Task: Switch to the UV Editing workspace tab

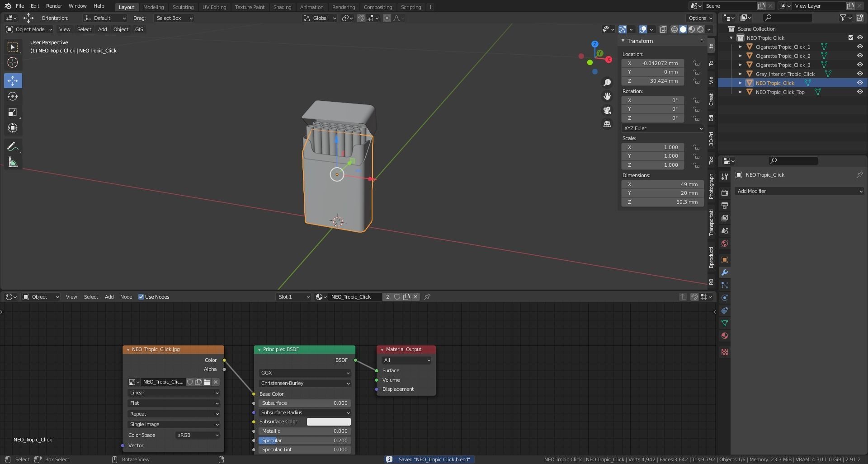Action: coord(214,7)
